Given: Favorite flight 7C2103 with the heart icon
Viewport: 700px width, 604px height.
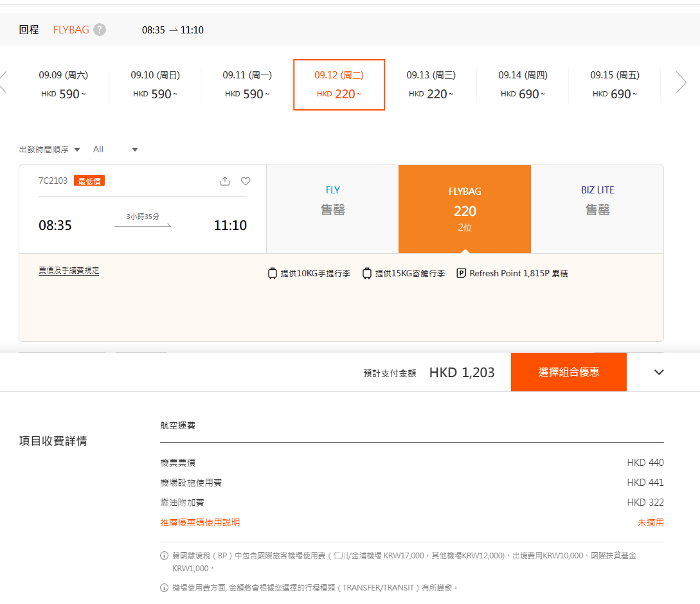Looking at the screenshot, I should [x=245, y=181].
